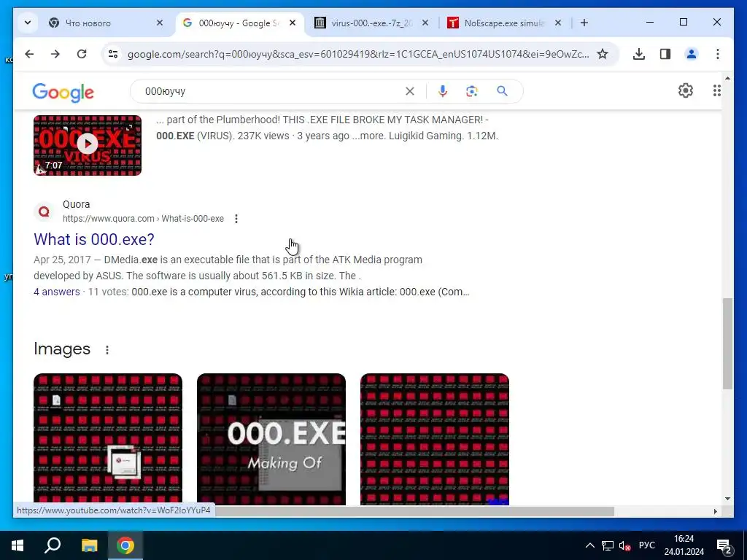Show hidden system tray icons
Screen dimensions: 747x560
(x=589, y=545)
